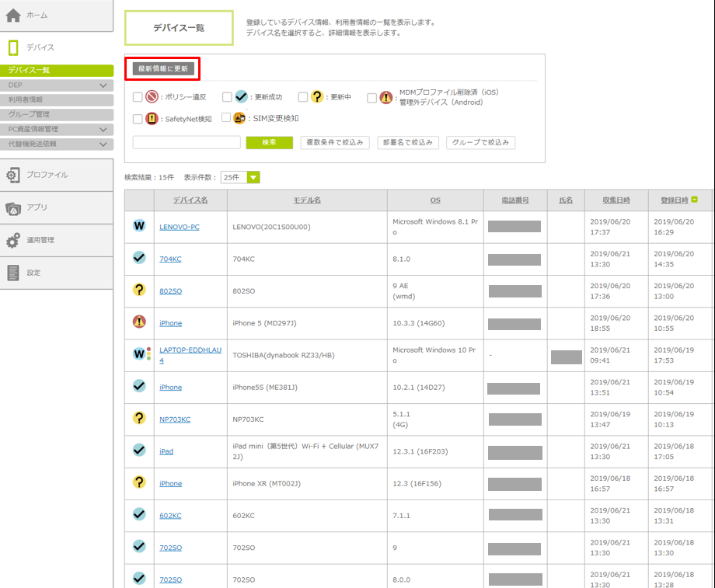
Task: Open the Settings document icon
Action: (13, 273)
